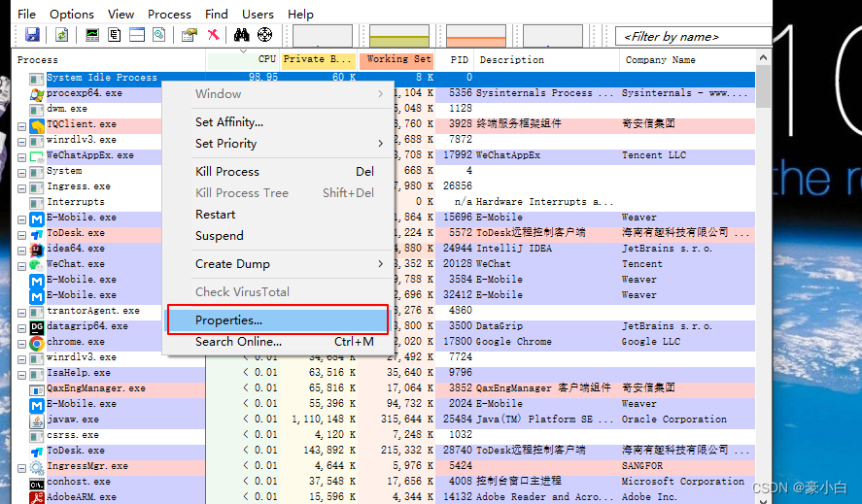Click the QaxEngManager.exe process icon
Screen dimensions: 862x504
coord(37,389)
